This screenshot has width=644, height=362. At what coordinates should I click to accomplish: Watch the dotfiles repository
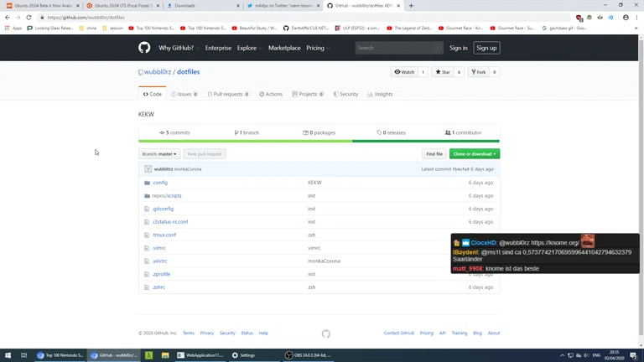(x=405, y=72)
